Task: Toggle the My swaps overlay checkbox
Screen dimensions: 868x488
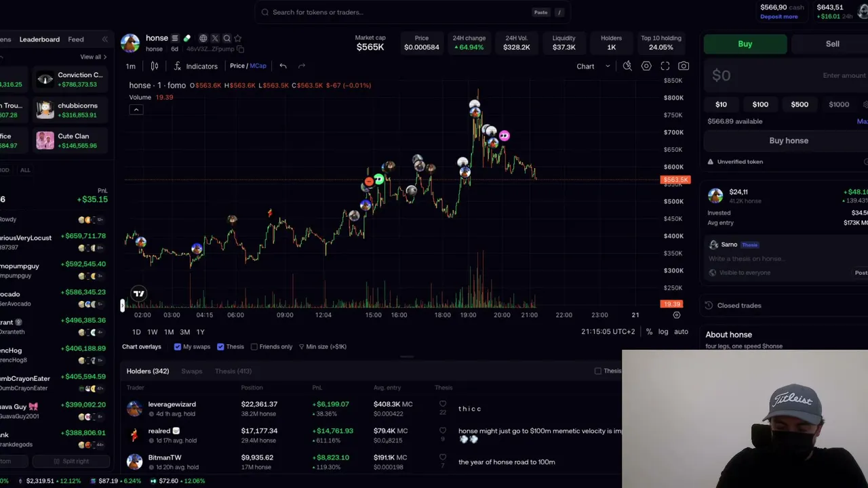Action: coord(178,346)
